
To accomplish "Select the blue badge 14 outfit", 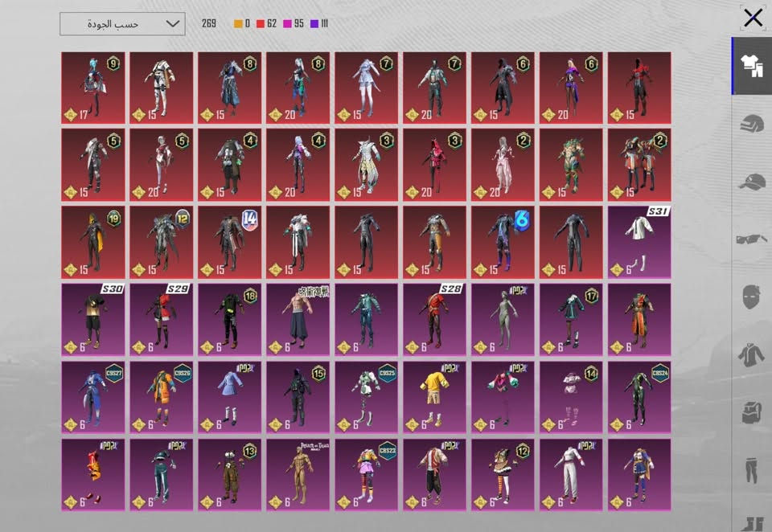I will [229, 242].
